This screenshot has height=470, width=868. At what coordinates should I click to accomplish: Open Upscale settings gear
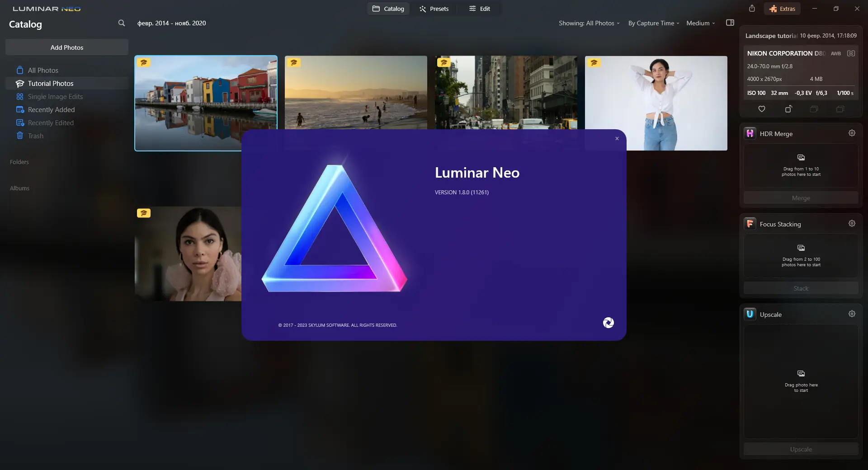[x=852, y=314]
